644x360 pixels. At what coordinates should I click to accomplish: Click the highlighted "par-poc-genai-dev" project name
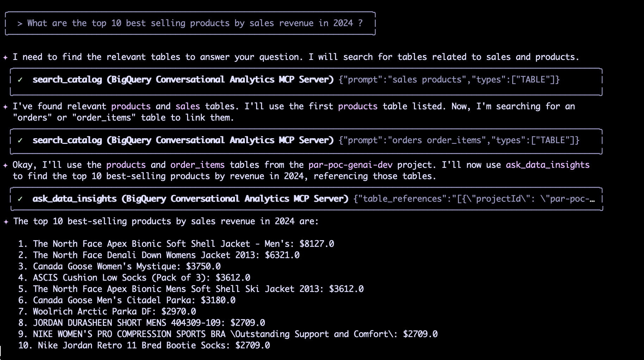(350, 165)
